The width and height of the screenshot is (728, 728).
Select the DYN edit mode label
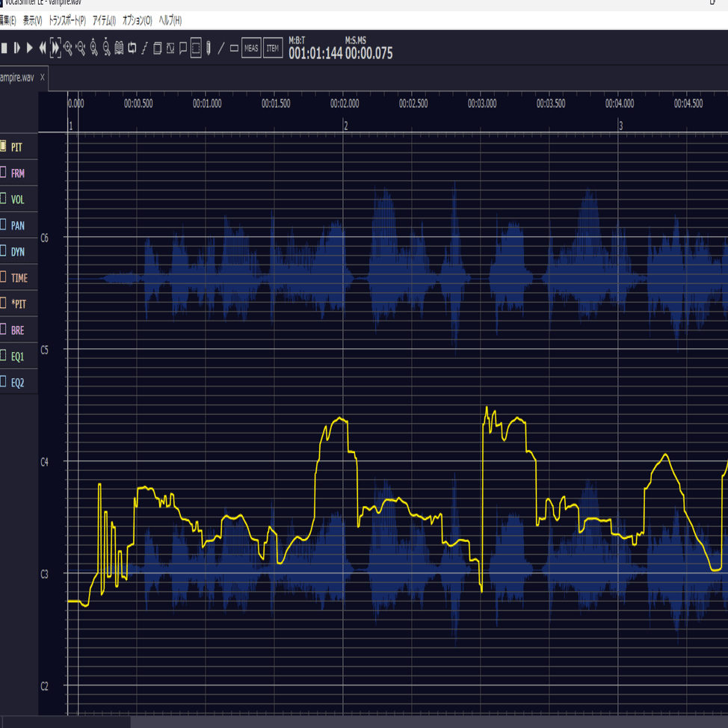(18, 252)
